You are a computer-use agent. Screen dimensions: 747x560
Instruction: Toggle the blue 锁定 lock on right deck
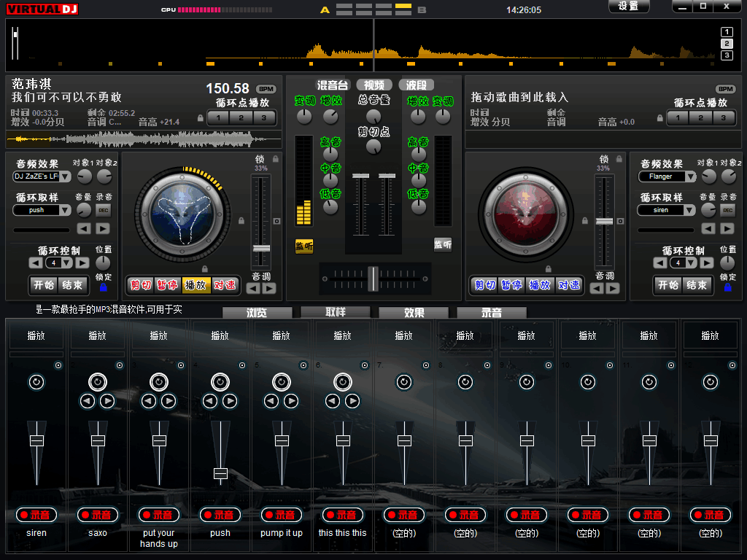point(727,287)
